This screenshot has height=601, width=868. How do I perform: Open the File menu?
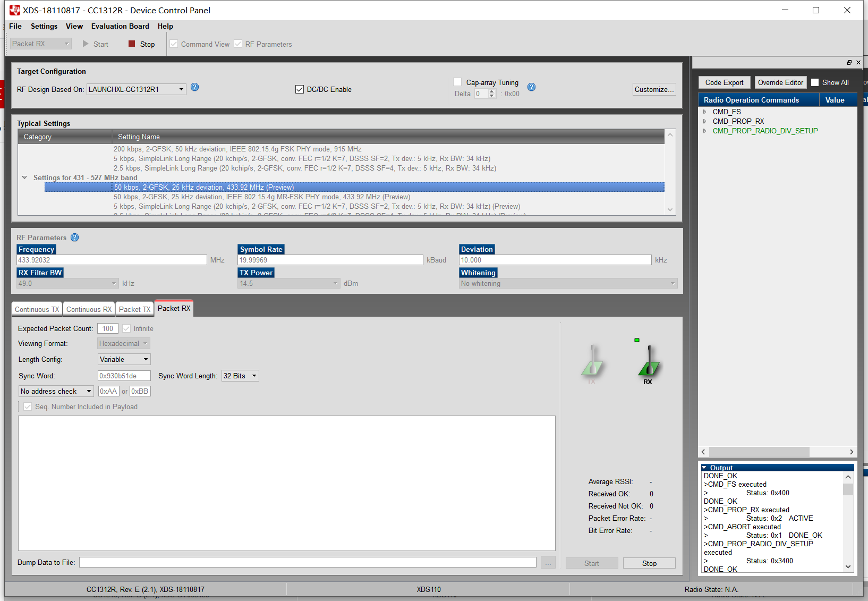point(15,26)
